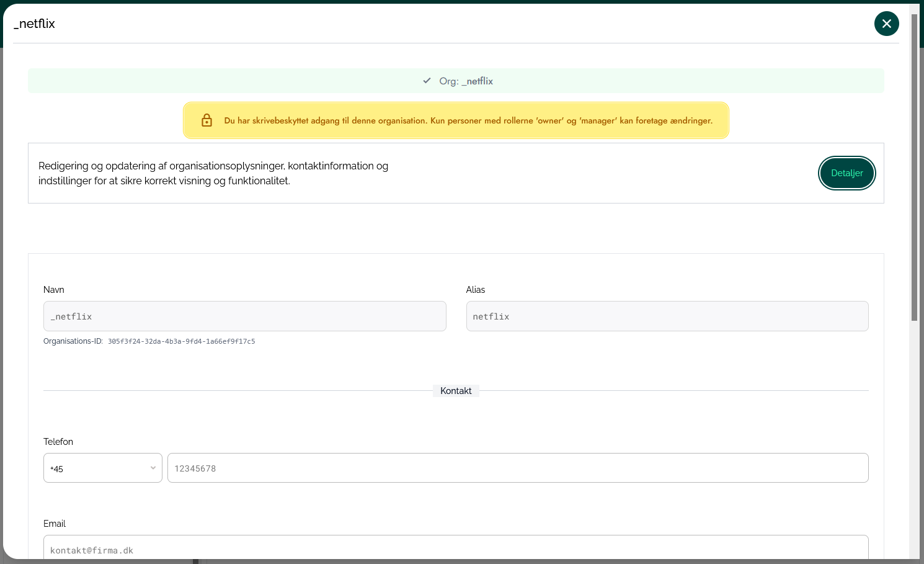
Task: Click the Alias label
Action: tap(476, 290)
